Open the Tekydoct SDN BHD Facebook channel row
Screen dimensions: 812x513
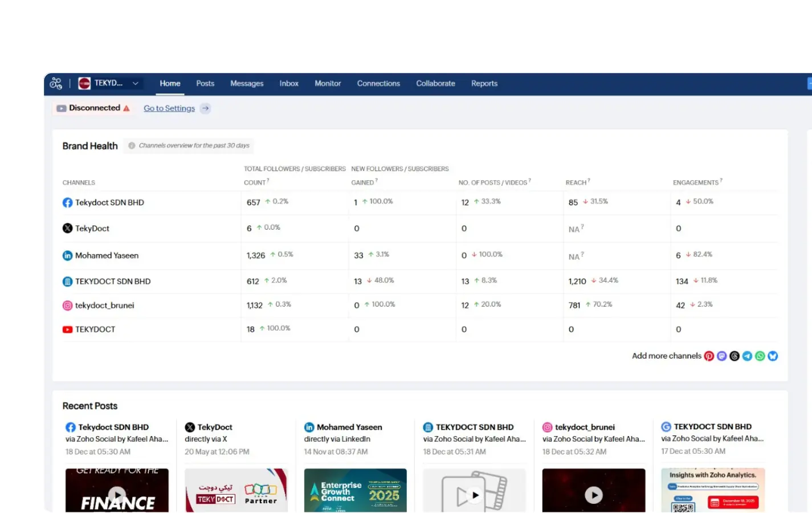[109, 202]
